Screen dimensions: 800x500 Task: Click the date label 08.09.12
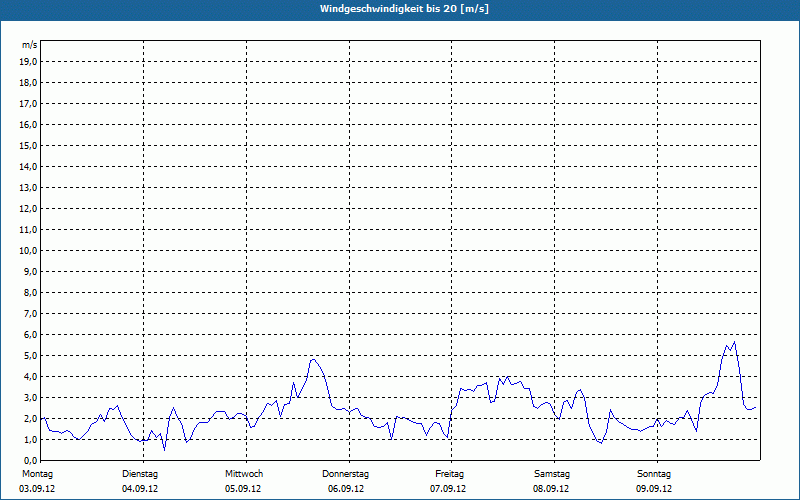(551, 489)
